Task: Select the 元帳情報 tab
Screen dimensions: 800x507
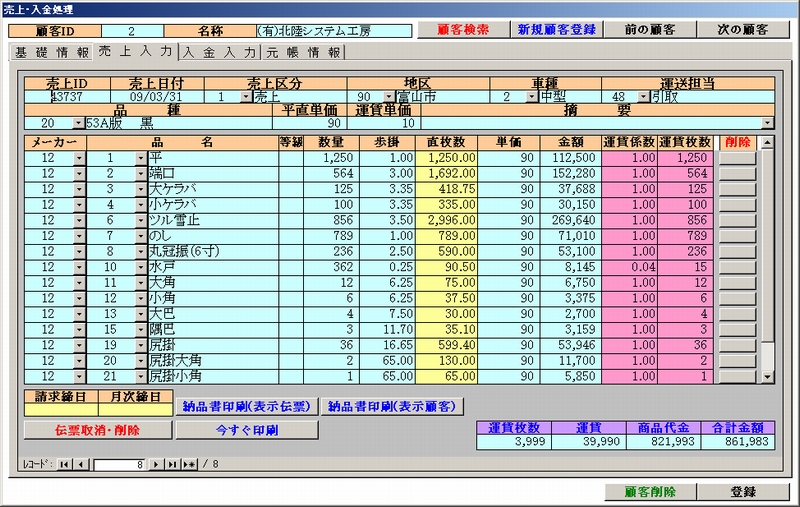Action: click(303, 52)
